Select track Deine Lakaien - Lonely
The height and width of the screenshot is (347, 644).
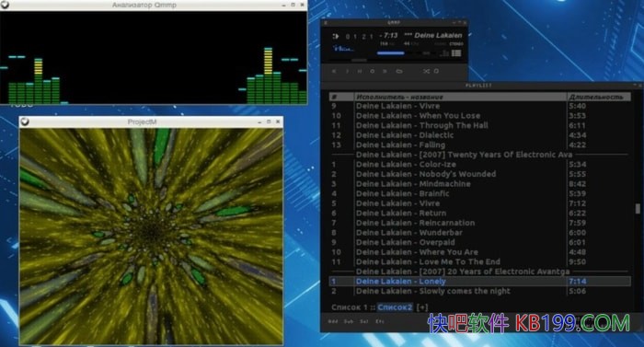point(479,282)
